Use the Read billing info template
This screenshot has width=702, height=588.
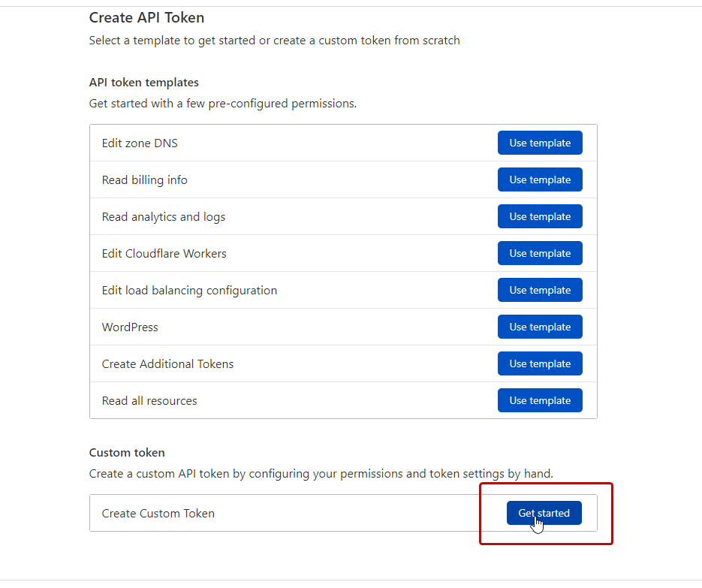click(x=540, y=179)
